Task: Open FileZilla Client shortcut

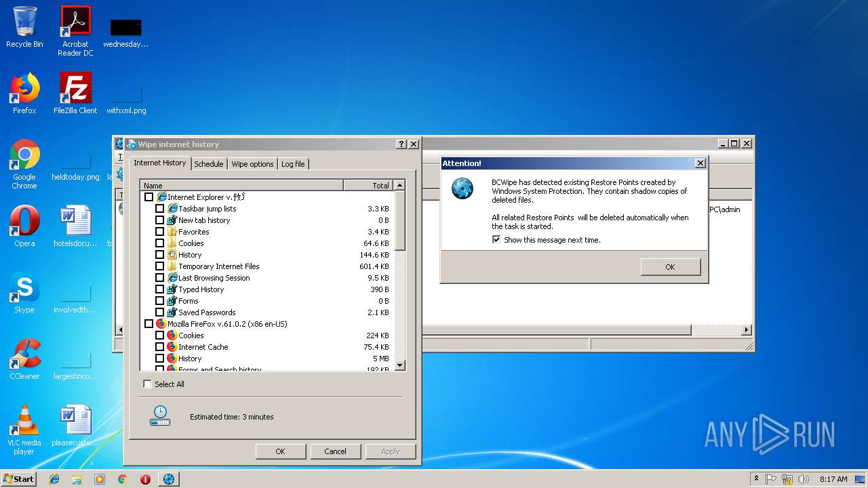Action: tap(75, 94)
